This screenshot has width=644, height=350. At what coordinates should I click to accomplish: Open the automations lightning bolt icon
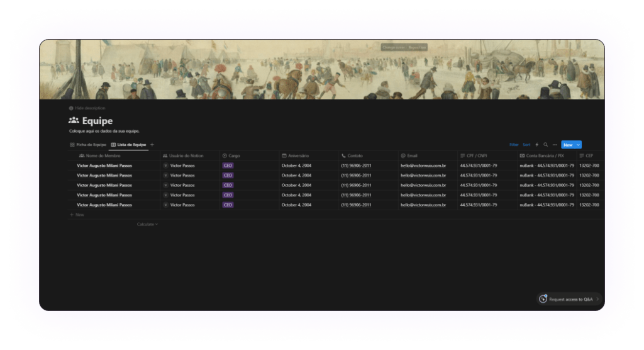coord(537,145)
